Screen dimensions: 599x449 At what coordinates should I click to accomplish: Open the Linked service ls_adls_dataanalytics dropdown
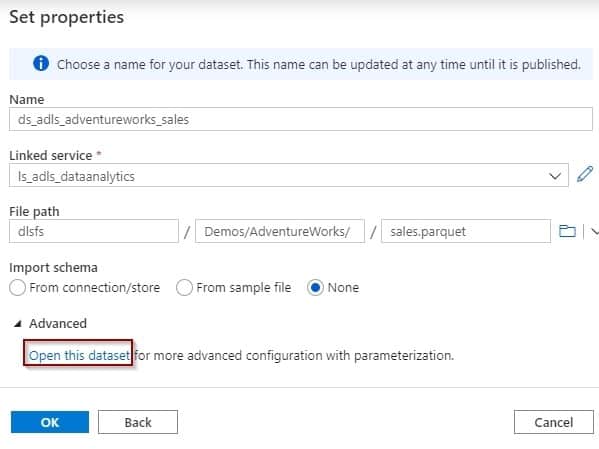click(289, 175)
